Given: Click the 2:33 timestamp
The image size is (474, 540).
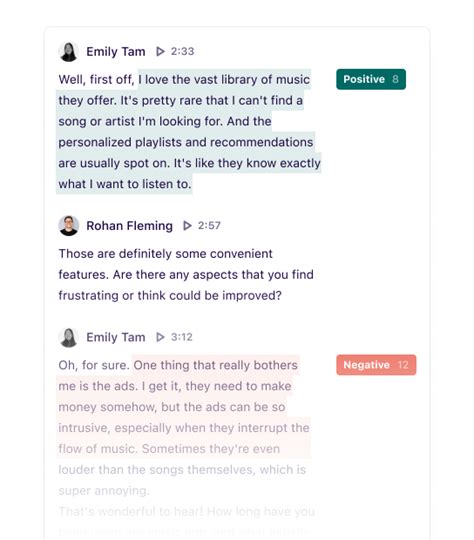Looking at the screenshot, I should (x=183, y=51).
